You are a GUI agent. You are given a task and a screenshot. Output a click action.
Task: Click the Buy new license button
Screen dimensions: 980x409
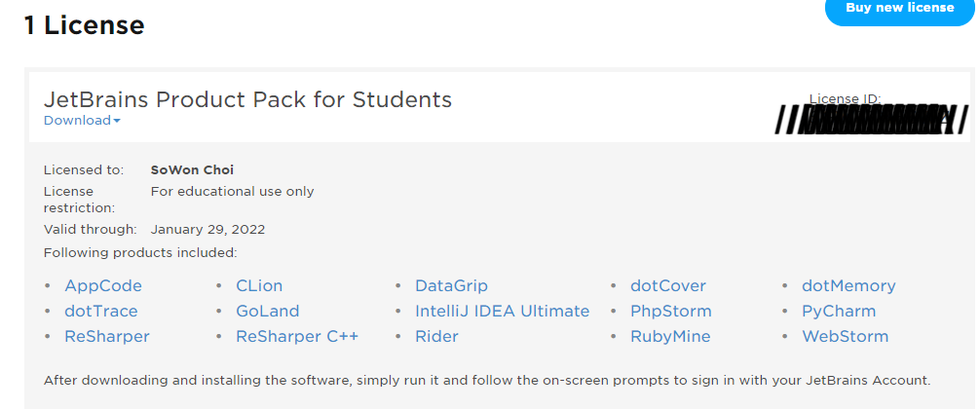tap(900, 10)
